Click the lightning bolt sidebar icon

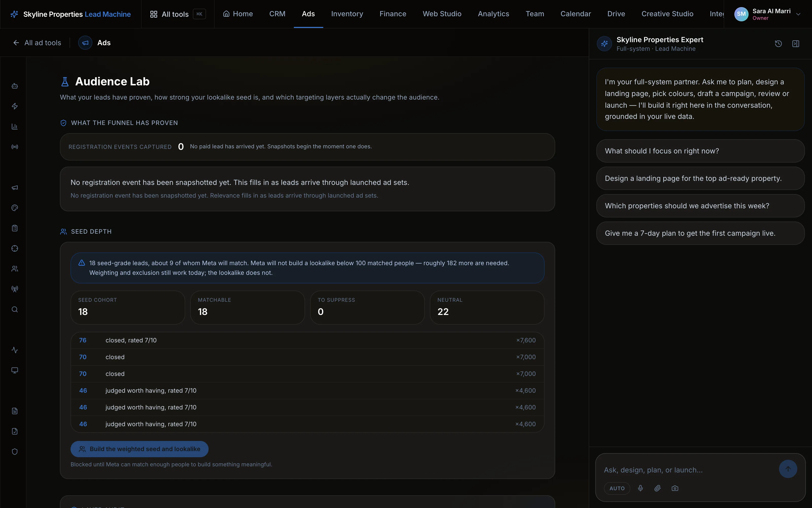click(14, 106)
